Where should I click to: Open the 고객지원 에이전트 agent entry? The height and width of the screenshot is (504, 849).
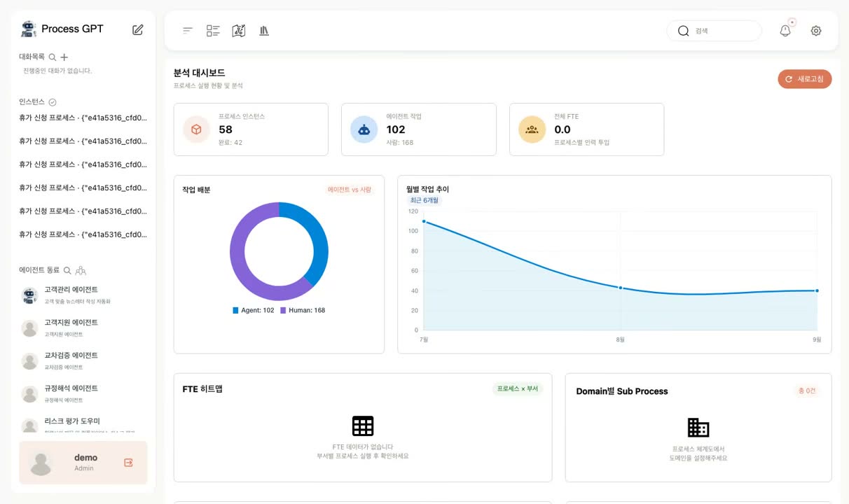click(x=83, y=328)
